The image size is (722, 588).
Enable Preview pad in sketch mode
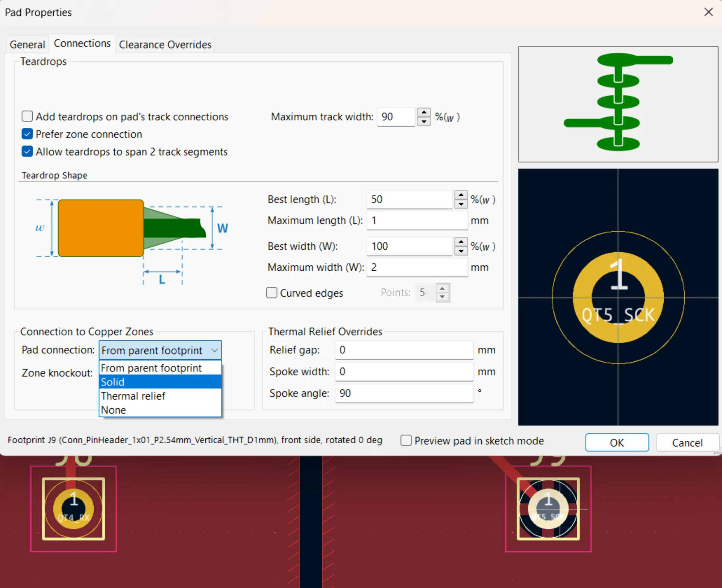pos(406,440)
